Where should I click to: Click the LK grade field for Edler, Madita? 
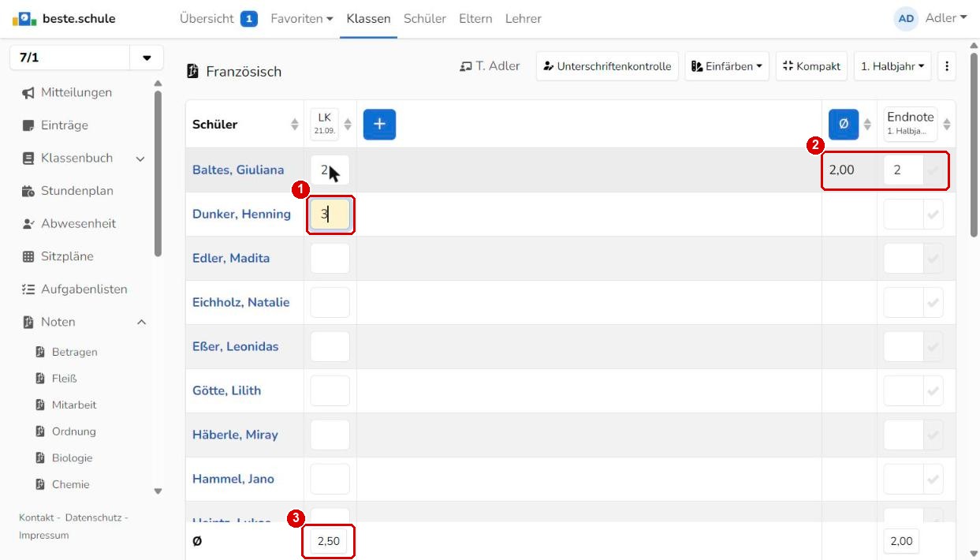pyautogui.click(x=330, y=259)
